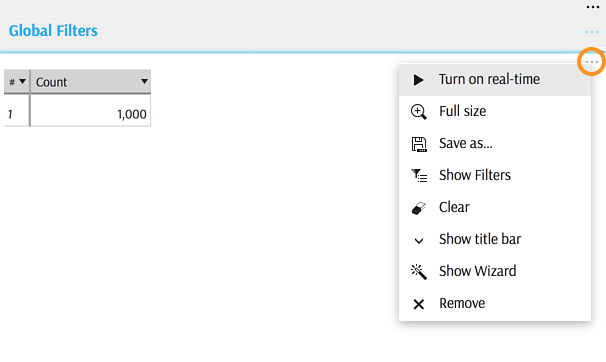This screenshot has width=606, height=362.
Task: Open the circled widget ellipsis menu button
Action: tap(592, 62)
